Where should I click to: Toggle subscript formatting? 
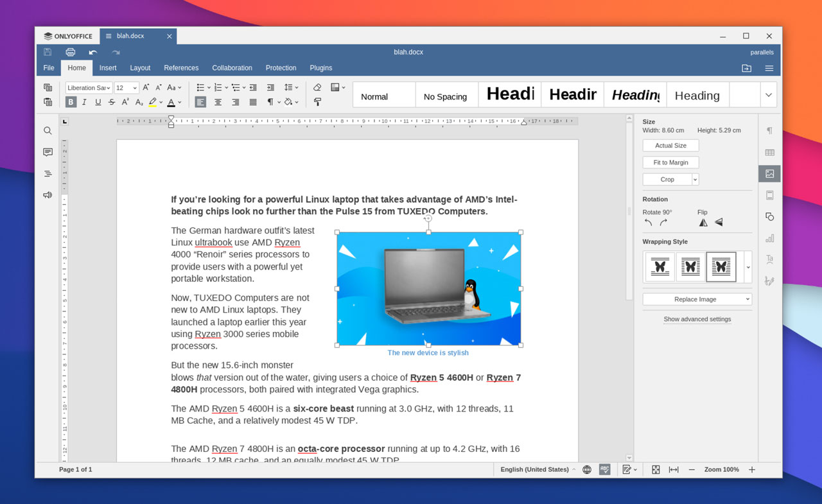click(x=139, y=102)
